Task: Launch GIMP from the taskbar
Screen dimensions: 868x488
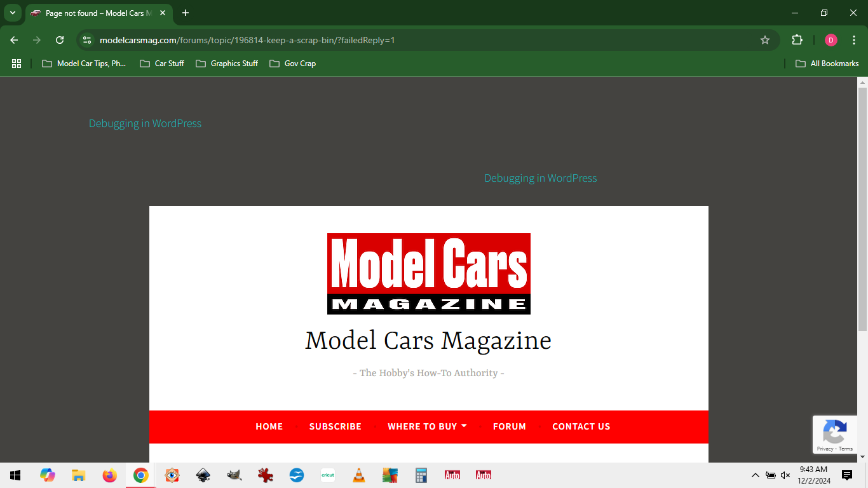Action: pos(234,475)
